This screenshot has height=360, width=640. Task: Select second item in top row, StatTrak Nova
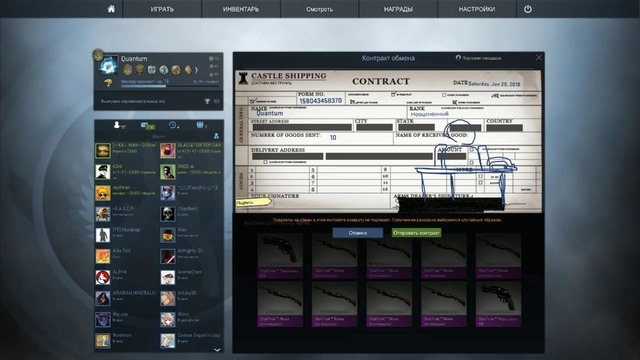(x=335, y=256)
